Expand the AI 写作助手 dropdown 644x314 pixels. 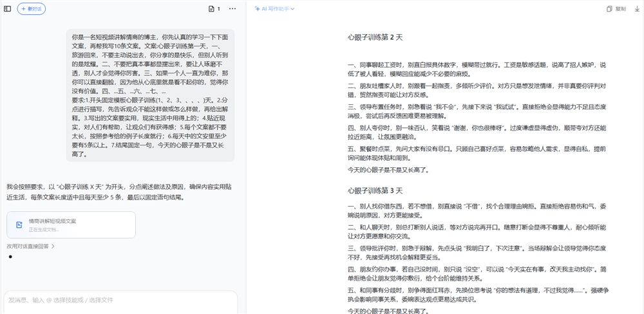coord(275,9)
